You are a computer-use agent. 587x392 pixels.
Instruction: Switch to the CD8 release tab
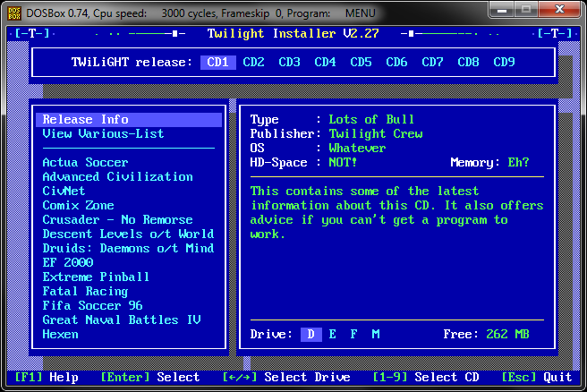point(468,62)
